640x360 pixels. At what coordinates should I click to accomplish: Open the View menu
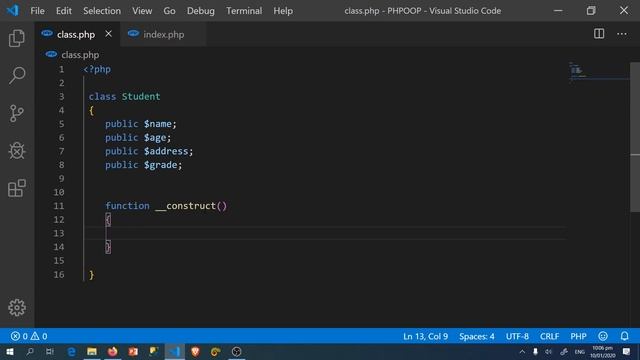tap(142, 11)
